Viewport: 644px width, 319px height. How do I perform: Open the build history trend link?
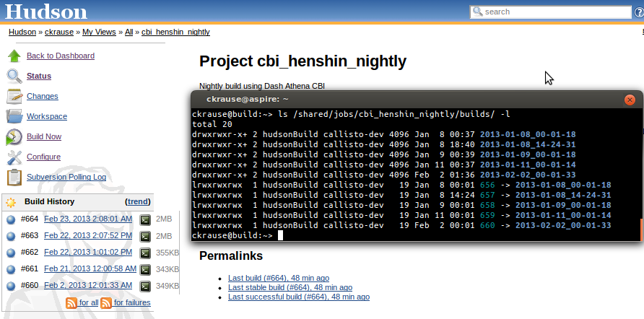point(138,201)
